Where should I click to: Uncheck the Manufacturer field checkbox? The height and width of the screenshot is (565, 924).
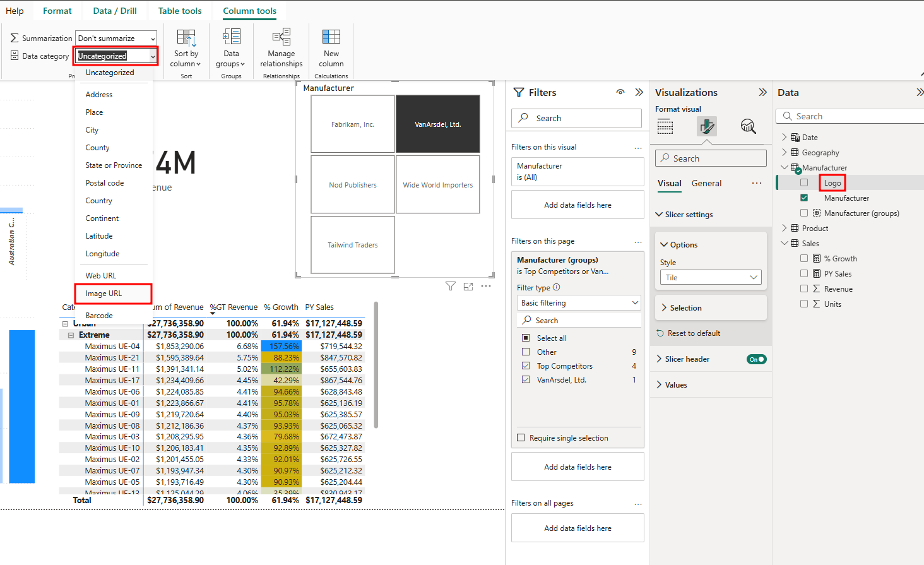pos(804,198)
